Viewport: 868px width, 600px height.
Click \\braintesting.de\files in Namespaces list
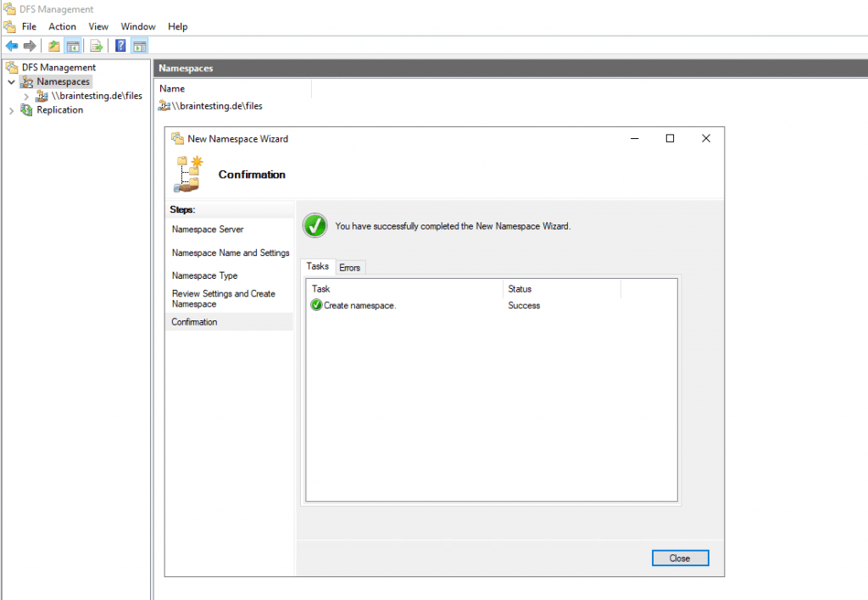[217, 106]
